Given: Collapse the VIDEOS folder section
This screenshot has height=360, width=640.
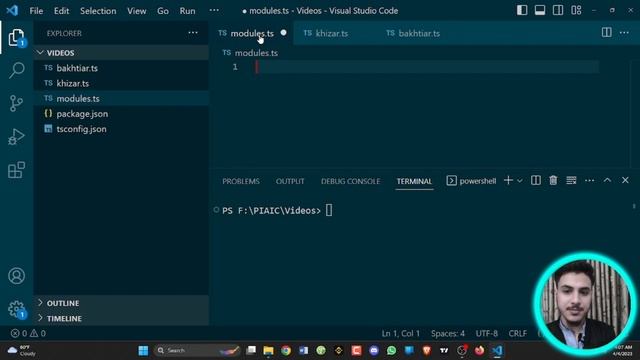Looking at the screenshot, I should click(x=122, y=53).
